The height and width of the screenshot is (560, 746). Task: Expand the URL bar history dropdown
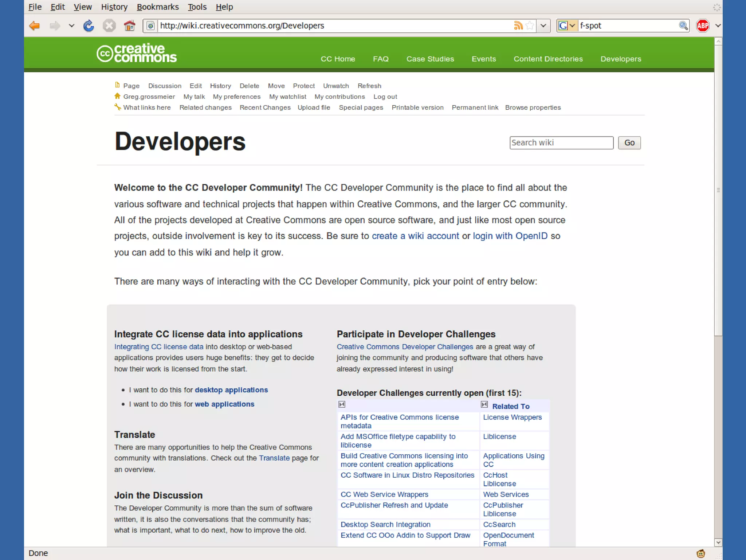[543, 26]
